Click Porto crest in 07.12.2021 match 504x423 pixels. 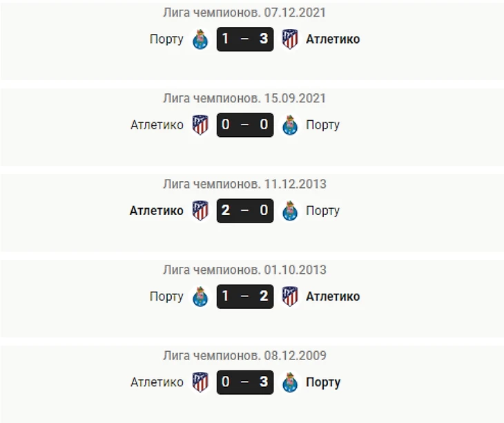point(200,39)
